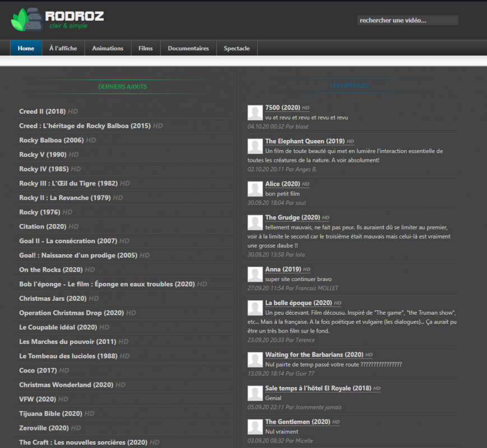Open Goal! : Naissance d'un prodige (2005)
The width and height of the screenshot is (487, 448).
(78, 255)
